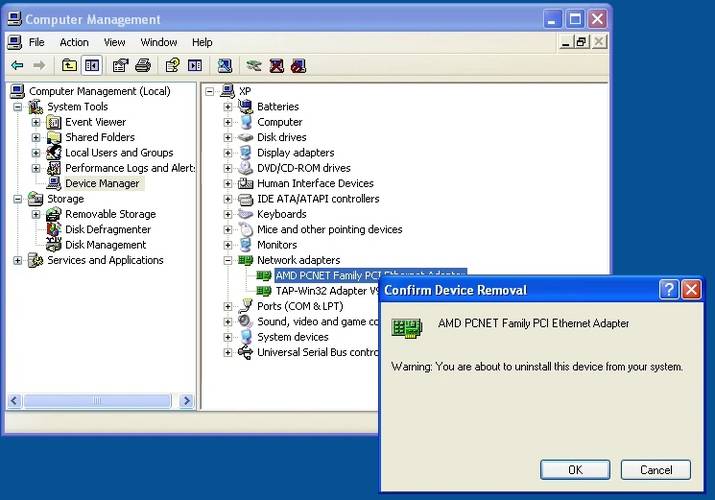The height and width of the screenshot is (500, 715).
Task: Cancel the device removal dialog
Action: tap(656, 470)
